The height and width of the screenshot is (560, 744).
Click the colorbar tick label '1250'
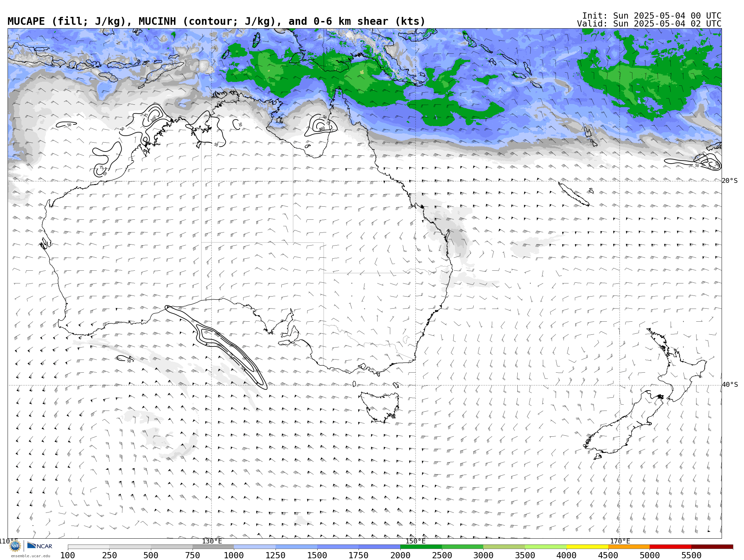point(276,556)
